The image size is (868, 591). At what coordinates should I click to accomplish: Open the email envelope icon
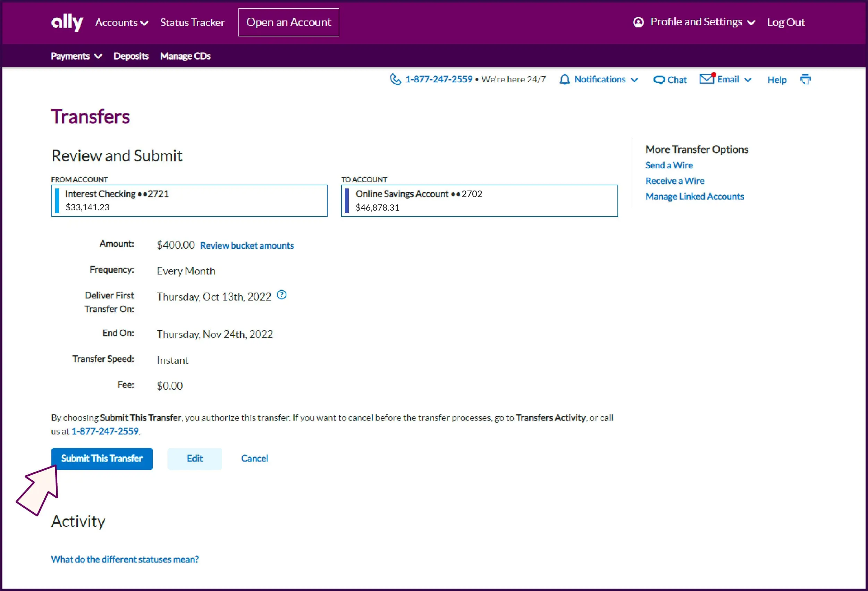pyautogui.click(x=707, y=79)
